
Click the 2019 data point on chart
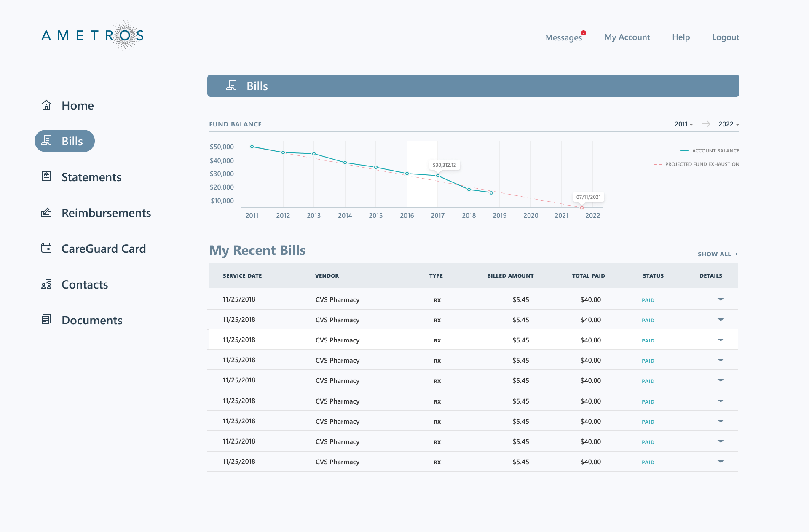491,193
